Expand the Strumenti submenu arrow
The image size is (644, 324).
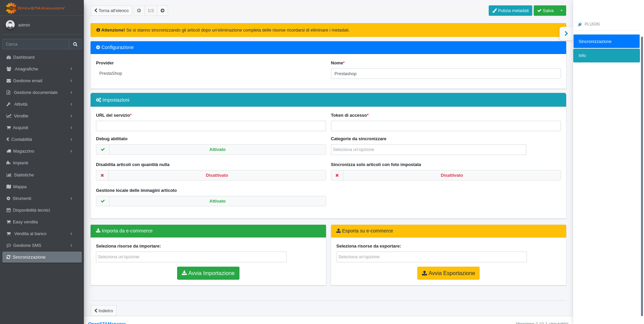71,199
